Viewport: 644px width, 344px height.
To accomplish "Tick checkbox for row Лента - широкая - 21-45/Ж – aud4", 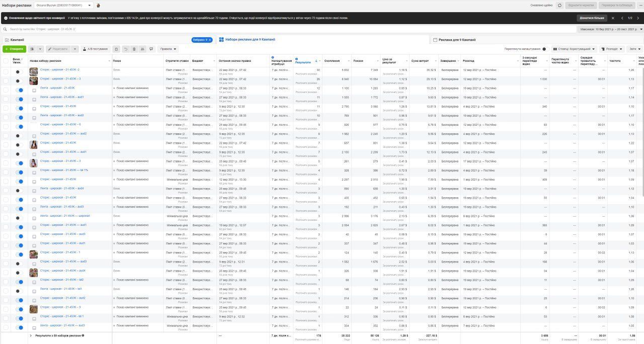I will 6,191.
